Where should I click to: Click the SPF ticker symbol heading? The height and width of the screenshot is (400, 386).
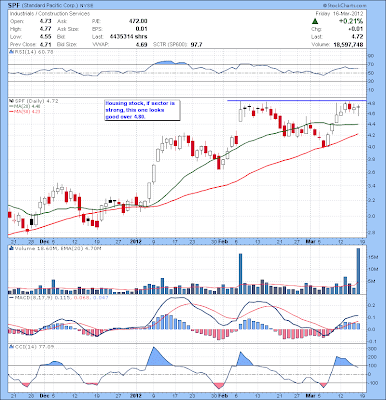click(13, 6)
